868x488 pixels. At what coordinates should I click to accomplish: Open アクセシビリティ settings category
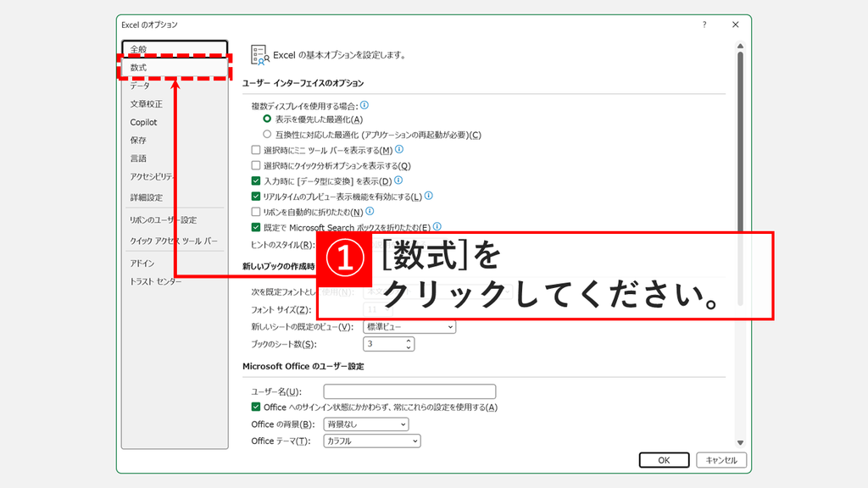pos(175,176)
